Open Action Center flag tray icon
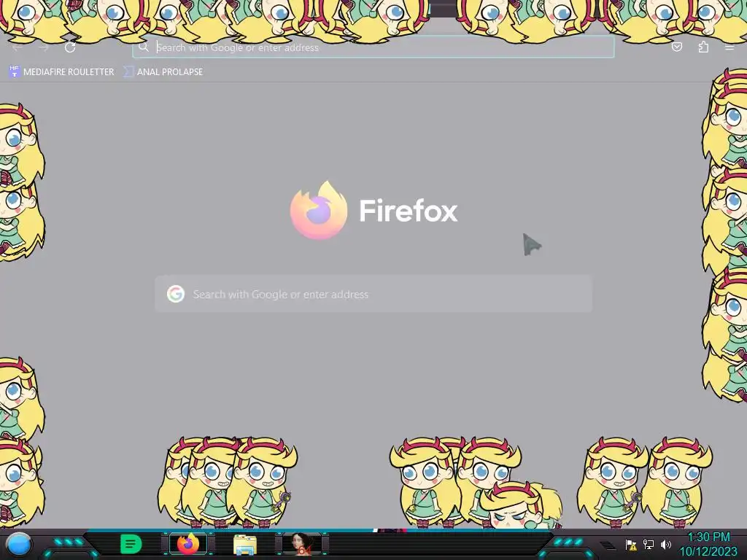 click(631, 545)
